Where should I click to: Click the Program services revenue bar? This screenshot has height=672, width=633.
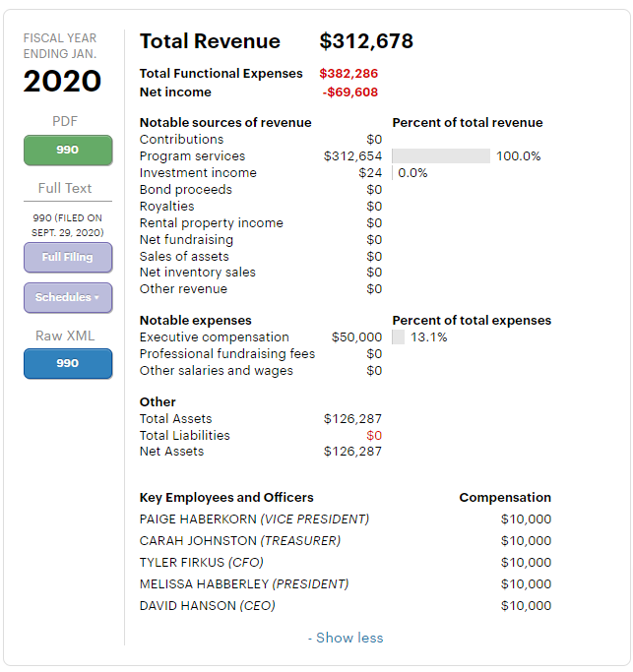coord(441,156)
